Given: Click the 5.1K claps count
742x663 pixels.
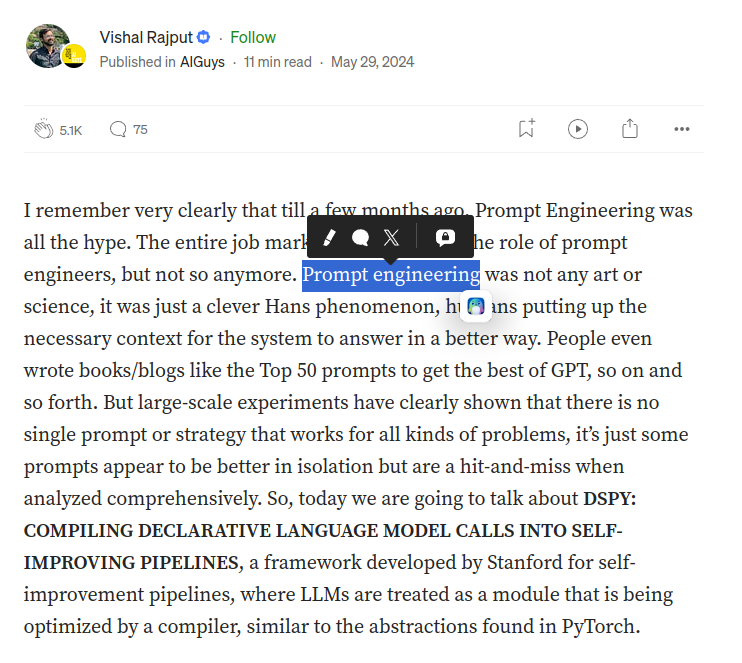Looking at the screenshot, I should (x=71, y=130).
